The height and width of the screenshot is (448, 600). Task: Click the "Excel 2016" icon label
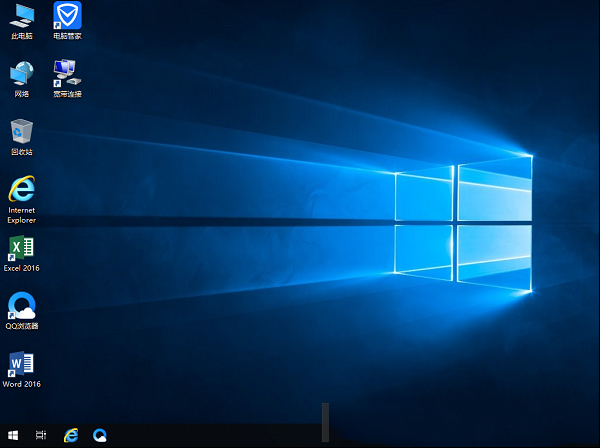pyautogui.click(x=22, y=268)
